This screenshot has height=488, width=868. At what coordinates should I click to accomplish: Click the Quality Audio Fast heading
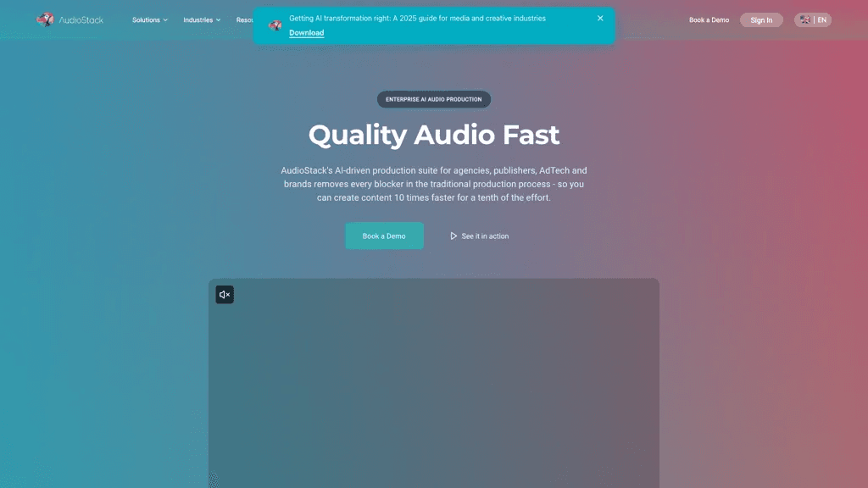[x=433, y=135]
